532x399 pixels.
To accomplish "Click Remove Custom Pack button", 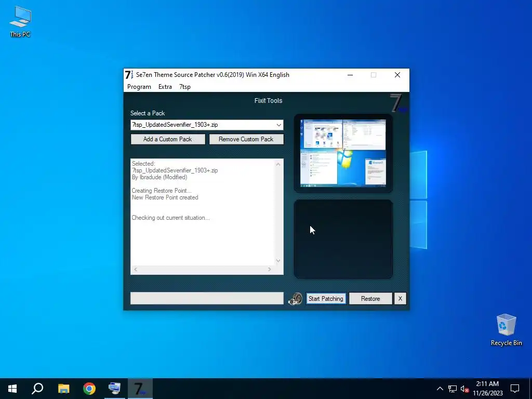I will point(246,139).
